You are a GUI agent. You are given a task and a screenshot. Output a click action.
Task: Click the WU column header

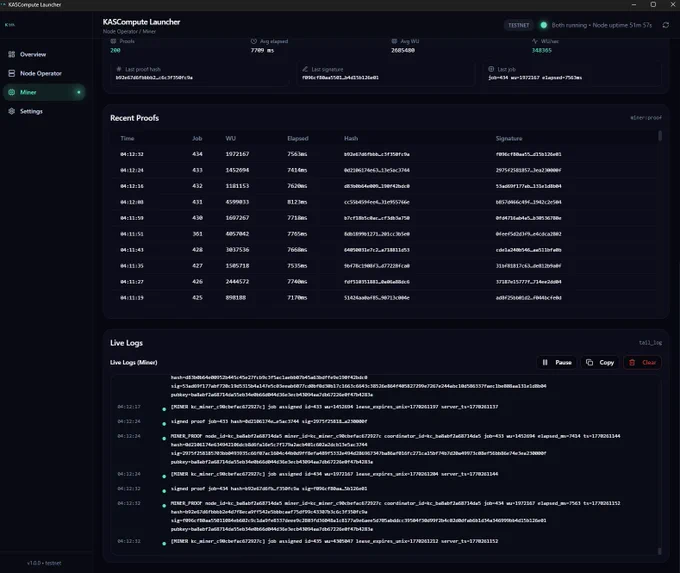coord(230,138)
